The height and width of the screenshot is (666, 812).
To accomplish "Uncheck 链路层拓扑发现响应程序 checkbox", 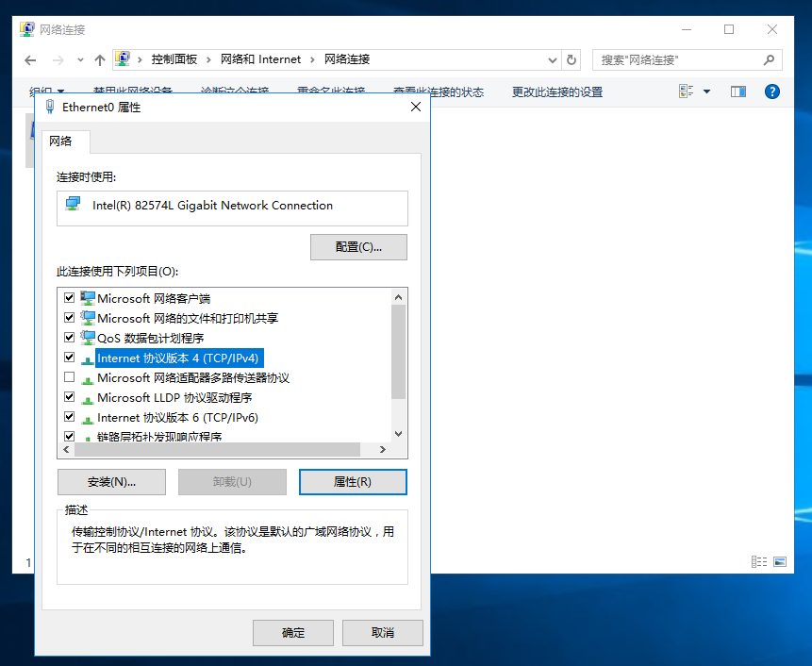I will [70, 436].
